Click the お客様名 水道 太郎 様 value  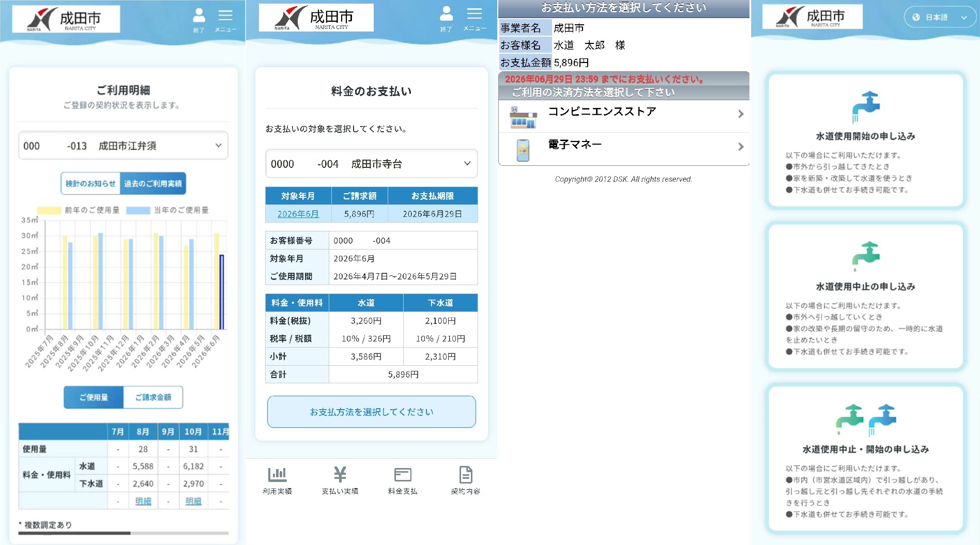point(589,45)
